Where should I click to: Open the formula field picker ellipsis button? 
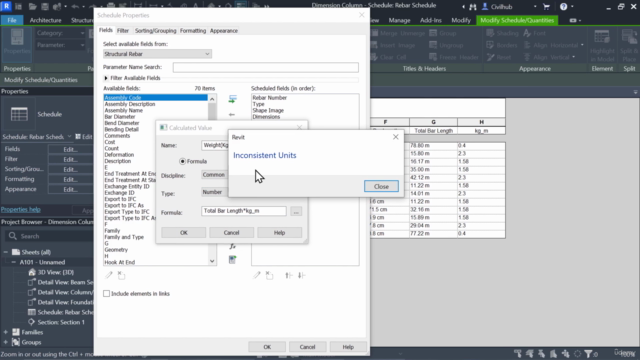(x=296, y=211)
